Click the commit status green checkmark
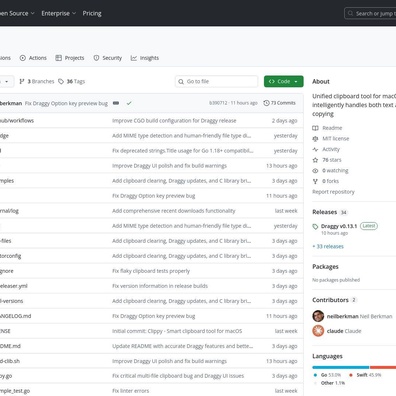This screenshot has height=396, width=396. tap(129, 103)
